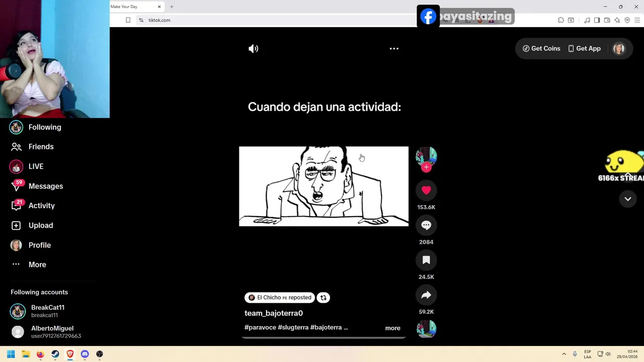Image resolution: width=644 pixels, height=362 pixels.
Task: Open the comments on this video
Action: pyautogui.click(x=426, y=225)
